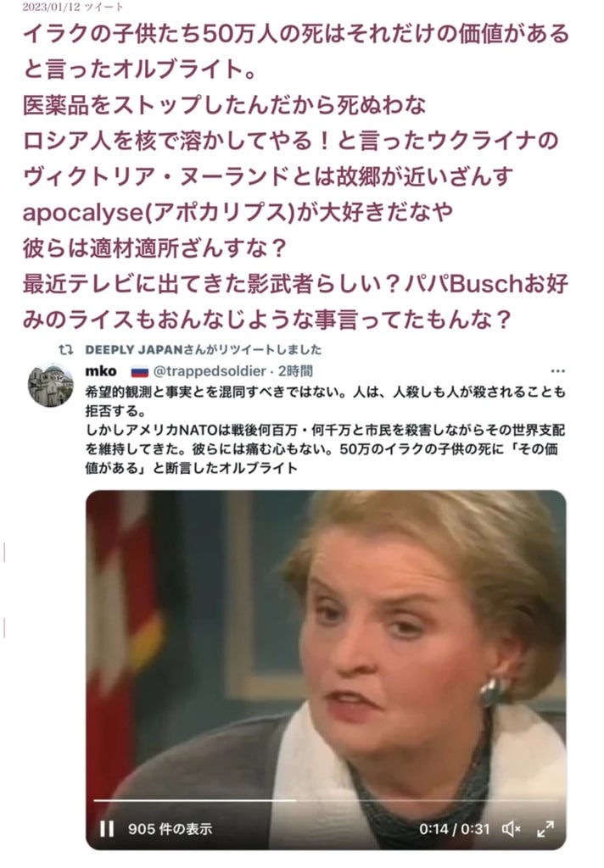604x868 pixels.
Task: Open the three-dot more menu on mko's tweet
Action: (x=557, y=371)
